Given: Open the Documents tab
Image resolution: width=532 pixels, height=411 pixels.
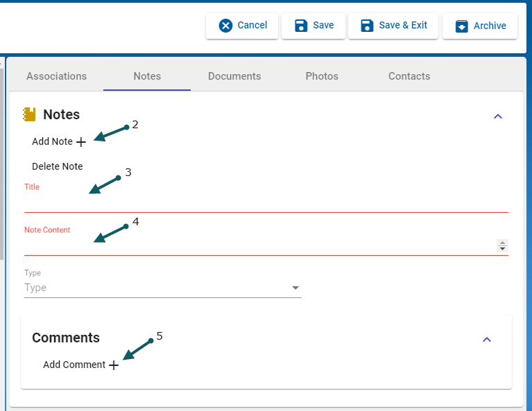Looking at the screenshot, I should coord(234,76).
